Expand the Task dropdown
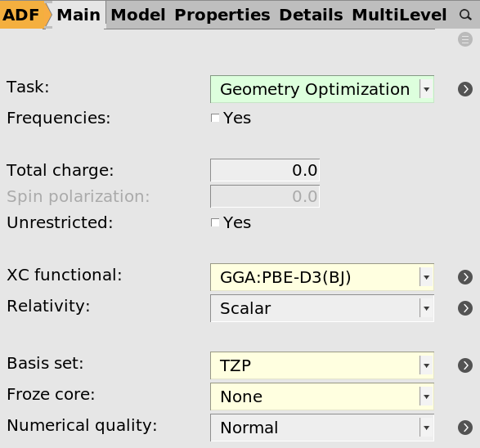The height and width of the screenshot is (448, 480). pyautogui.click(x=322, y=89)
